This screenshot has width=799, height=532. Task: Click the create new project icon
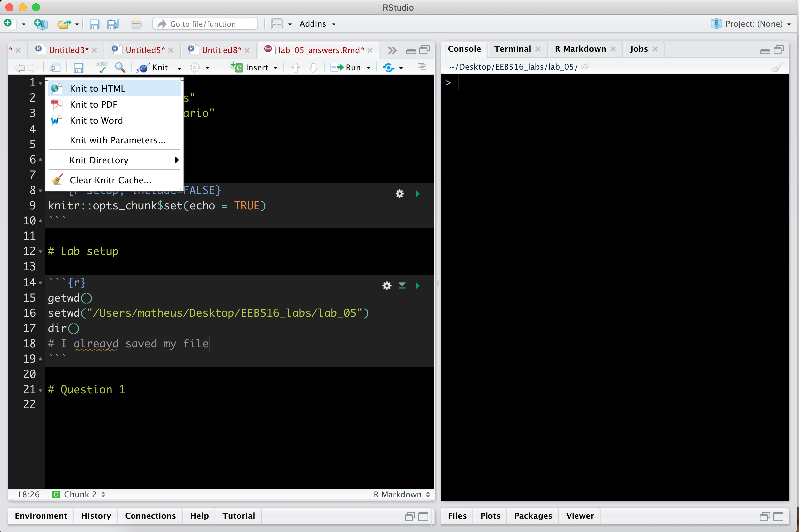41,24
